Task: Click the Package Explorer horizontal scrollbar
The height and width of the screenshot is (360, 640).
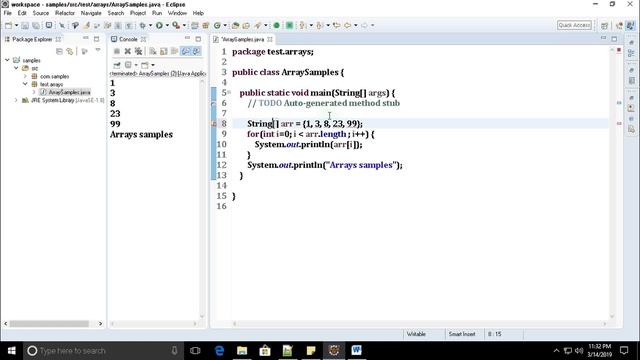Action: 49,323
